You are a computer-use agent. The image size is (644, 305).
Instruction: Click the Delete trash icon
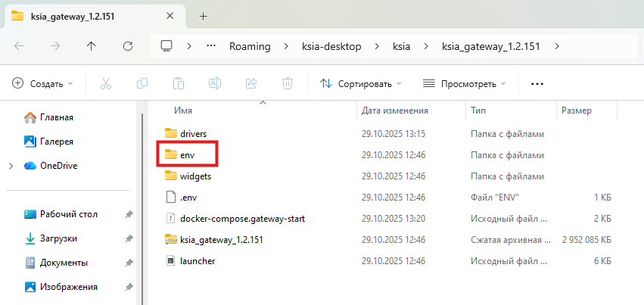click(x=288, y=83)
